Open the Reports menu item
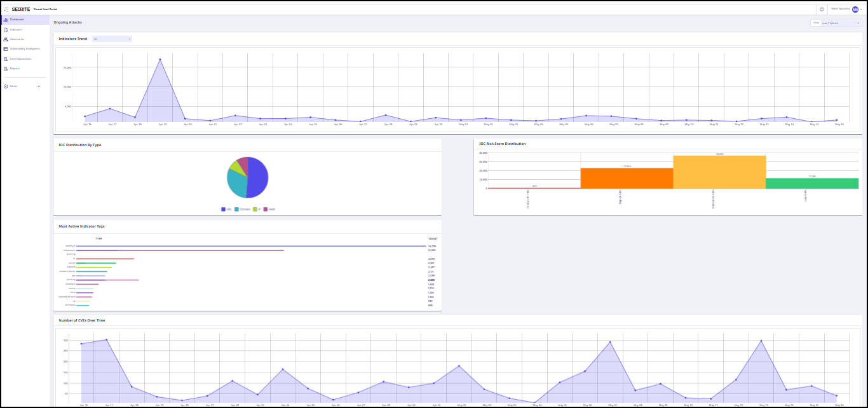Image resolution: width=868 pixels, height=408 pixels. [15, 68]
